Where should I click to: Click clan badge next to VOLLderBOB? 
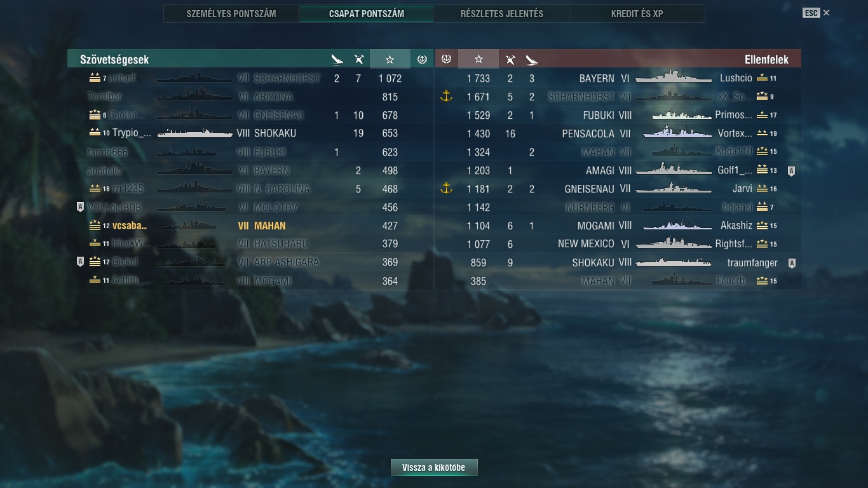point(81,207)
